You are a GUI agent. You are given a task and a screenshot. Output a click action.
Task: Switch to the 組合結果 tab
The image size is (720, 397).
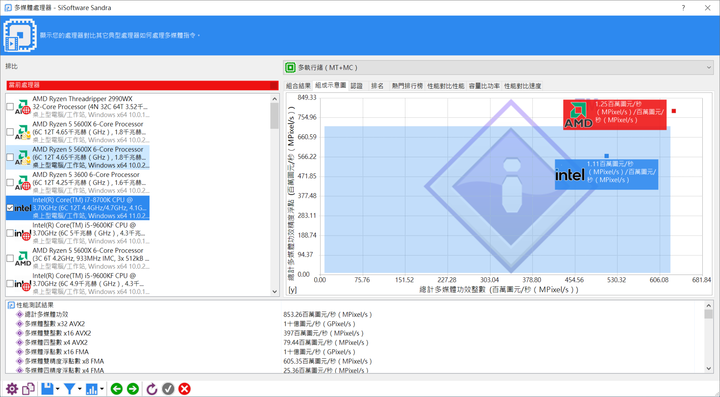click(298, 86)
